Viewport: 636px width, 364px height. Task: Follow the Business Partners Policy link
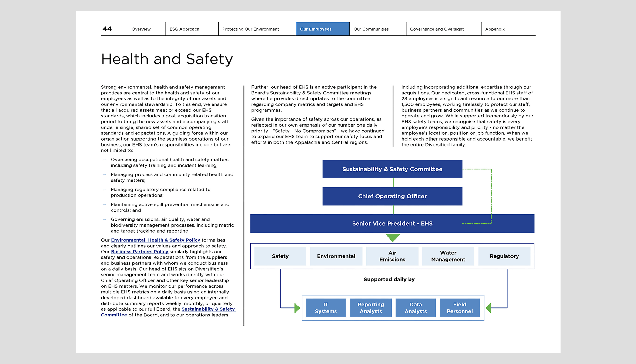[139, 252]
